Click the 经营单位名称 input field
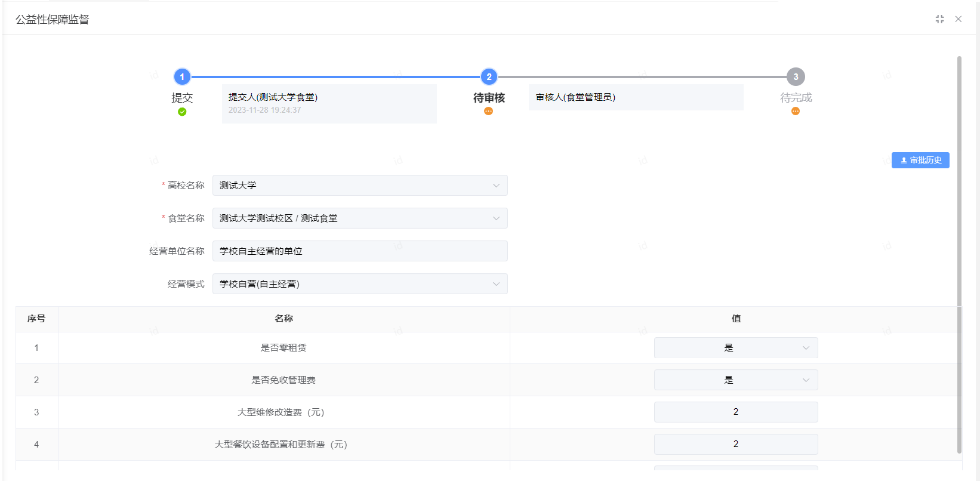 click(x=359, y=251)
